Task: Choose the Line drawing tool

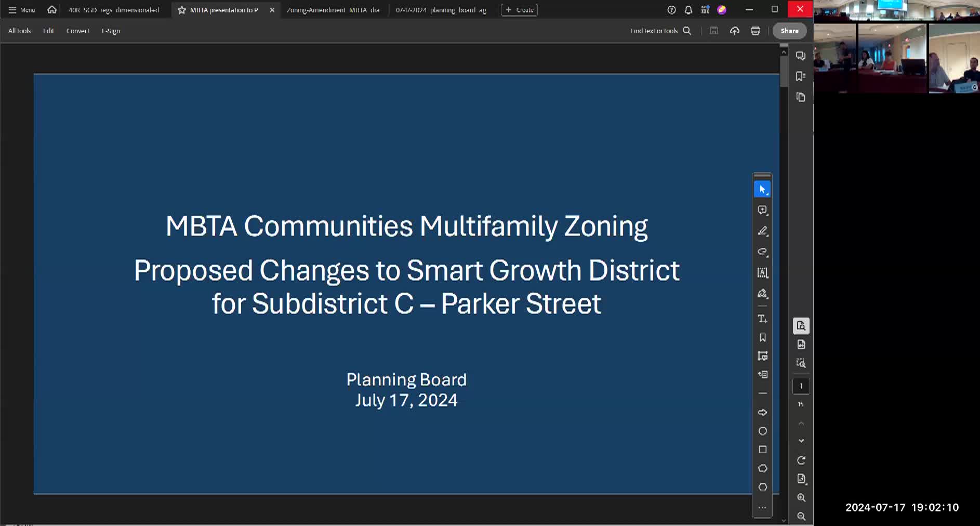Action: [x=762, y=393]
